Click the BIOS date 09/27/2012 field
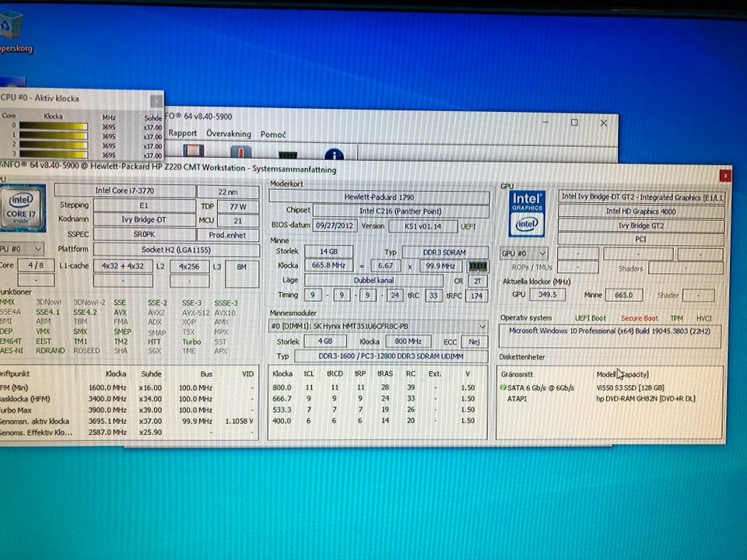Image resolution: width=747 pixels, height=560 pixels. 335,226
